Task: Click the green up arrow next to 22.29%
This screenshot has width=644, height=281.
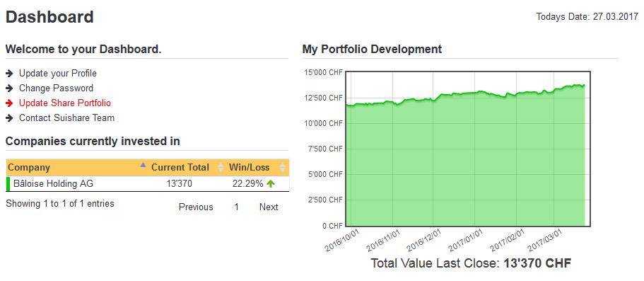Action: click(270, 184)
